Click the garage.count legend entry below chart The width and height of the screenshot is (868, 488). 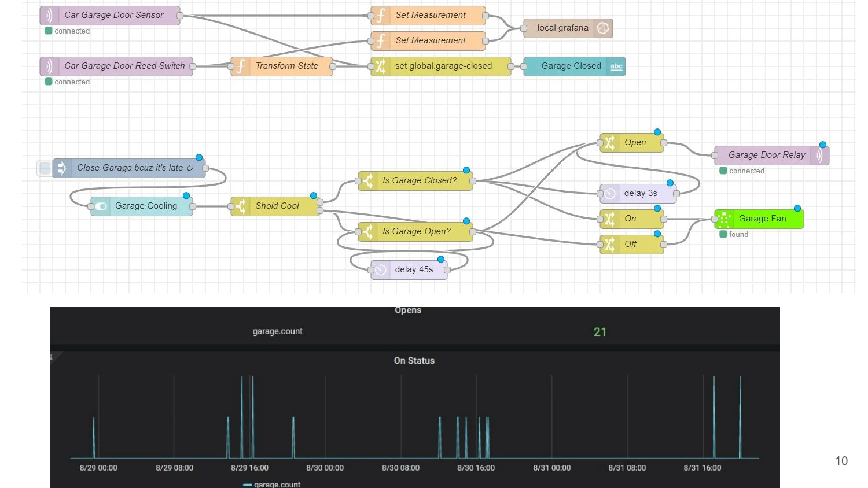pos(272,485)
